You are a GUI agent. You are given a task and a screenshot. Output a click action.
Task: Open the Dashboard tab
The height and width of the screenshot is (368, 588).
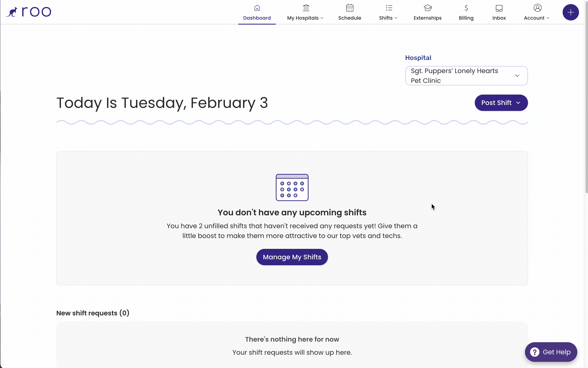point(257,12)
